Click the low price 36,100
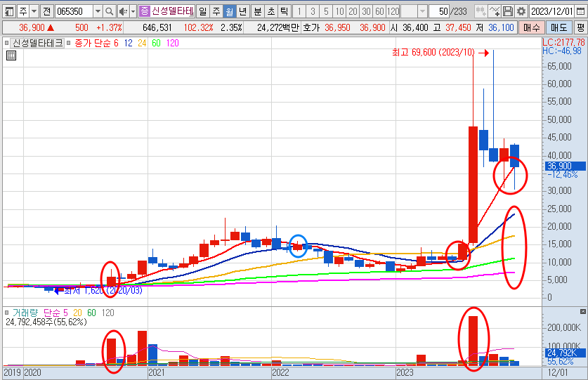Viewport: 588px width, 380px height. 501,28
